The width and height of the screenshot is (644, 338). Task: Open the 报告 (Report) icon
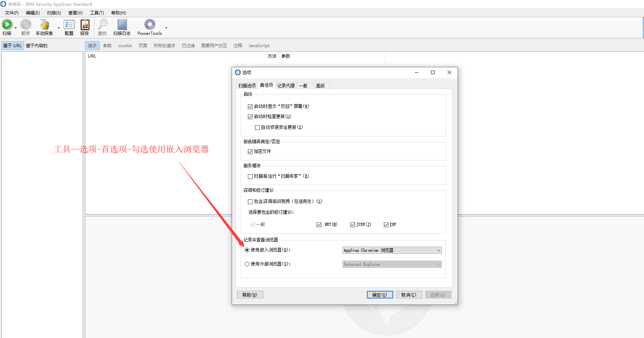85,24
